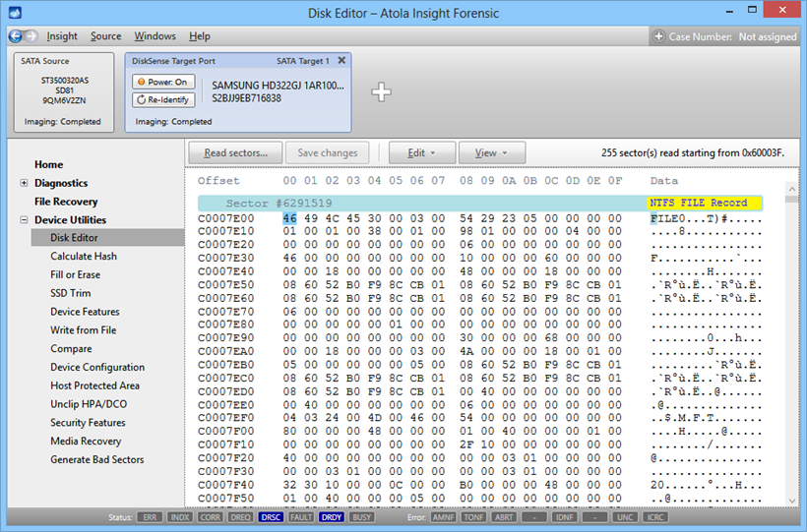
Task: Open the Source menu
Action: 106,36
